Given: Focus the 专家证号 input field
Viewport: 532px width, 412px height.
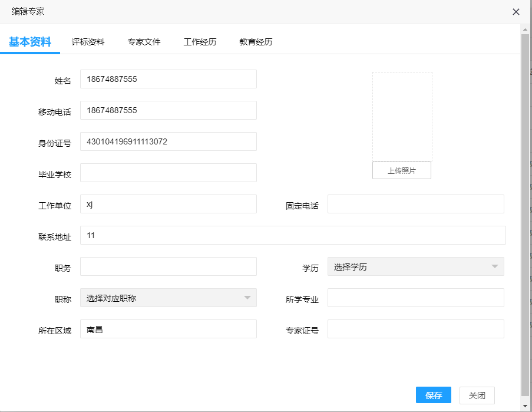Looking at the screenshot, I should [x=415, y=329].
